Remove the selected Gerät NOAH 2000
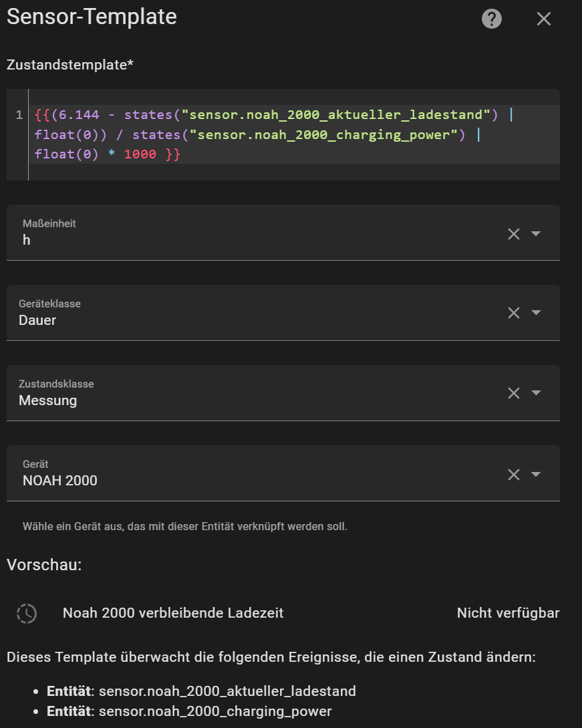Screen dimensions: 582x728 click(x=514, y=474)
